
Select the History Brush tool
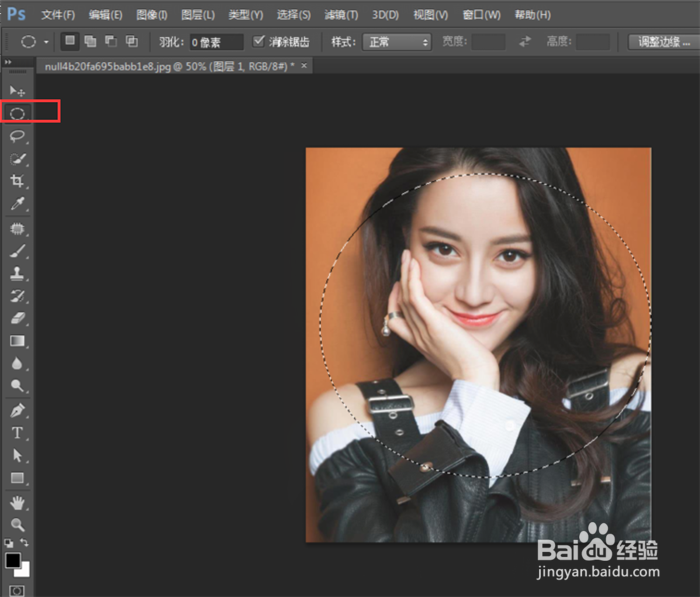pos(17,296)
